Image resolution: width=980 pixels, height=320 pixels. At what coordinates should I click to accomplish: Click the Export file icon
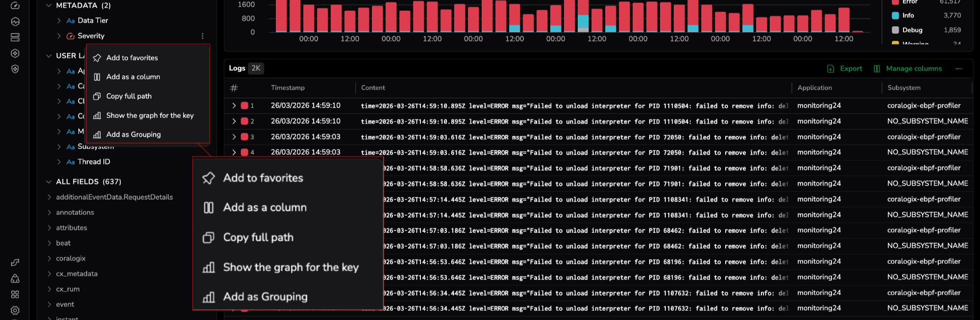click(831, 69)
